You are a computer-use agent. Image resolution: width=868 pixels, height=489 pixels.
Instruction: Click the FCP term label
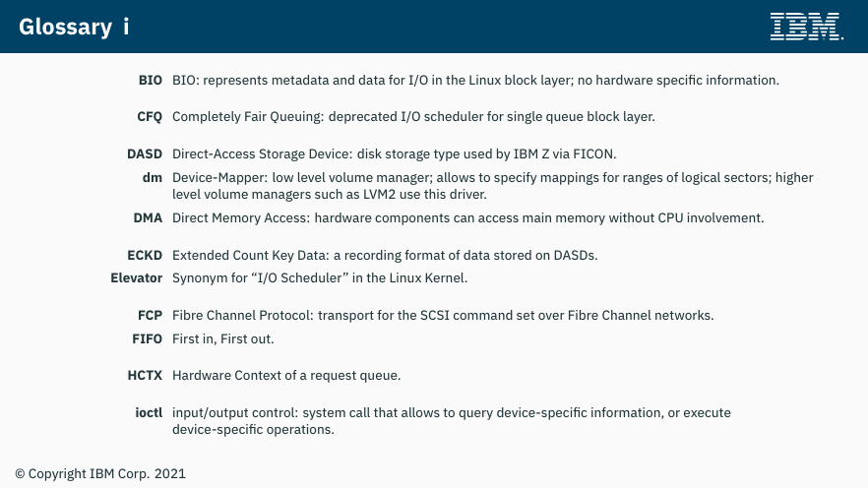[150, 315]
